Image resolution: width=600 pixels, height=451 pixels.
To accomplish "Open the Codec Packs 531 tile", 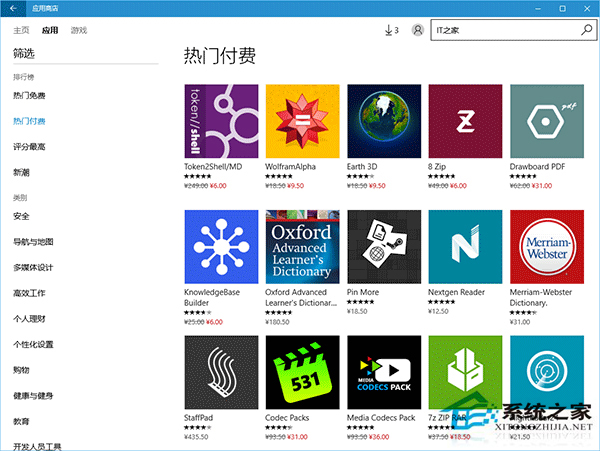I will pos(302,373).
